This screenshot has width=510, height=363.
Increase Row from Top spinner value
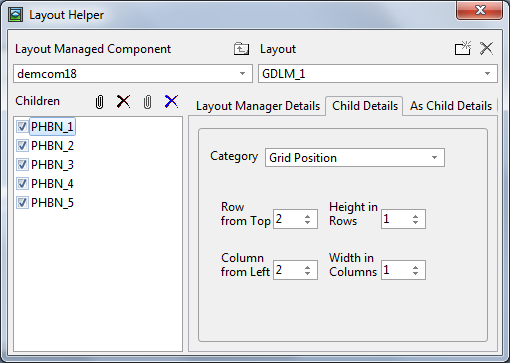[x=307, y=216]
